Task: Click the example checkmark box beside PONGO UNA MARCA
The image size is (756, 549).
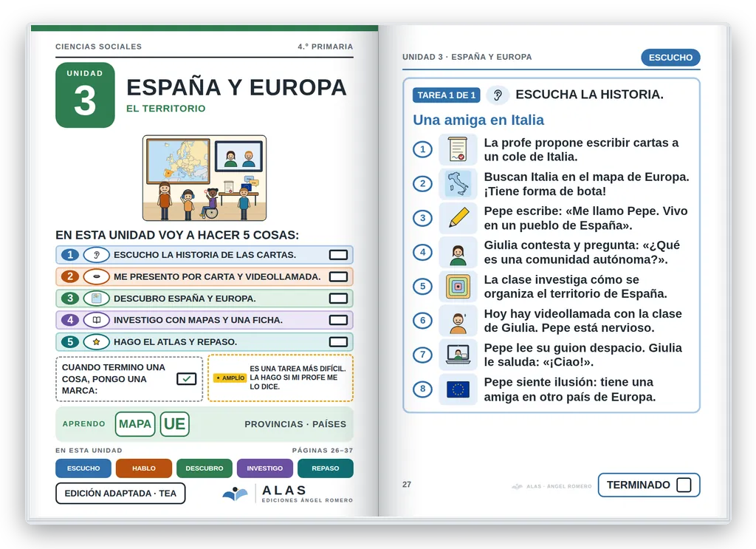Action: point(186,379)
